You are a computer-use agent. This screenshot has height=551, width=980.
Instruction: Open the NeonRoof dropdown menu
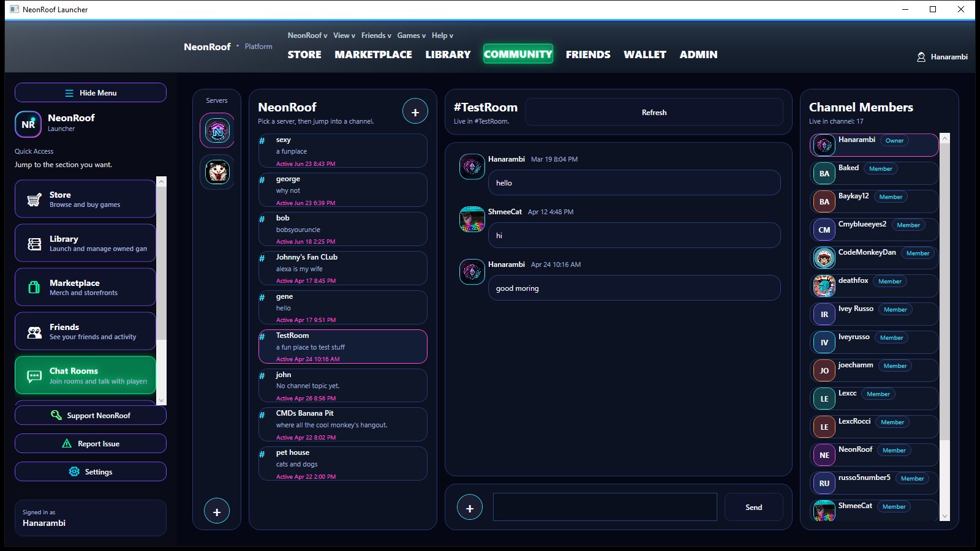click(x=307, y=36)
